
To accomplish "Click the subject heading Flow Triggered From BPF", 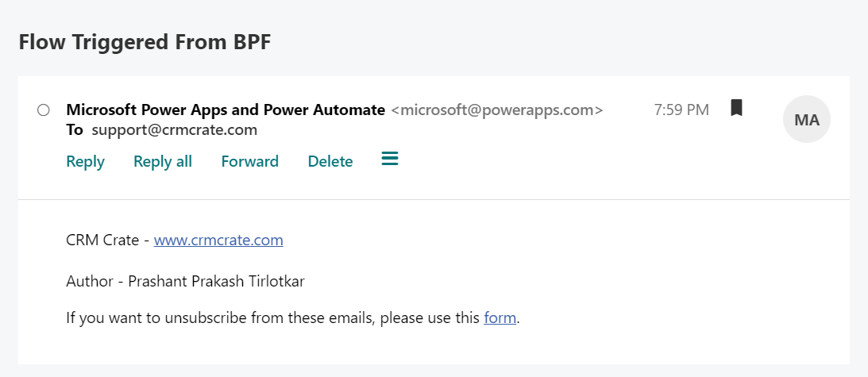I will [145, 43].
